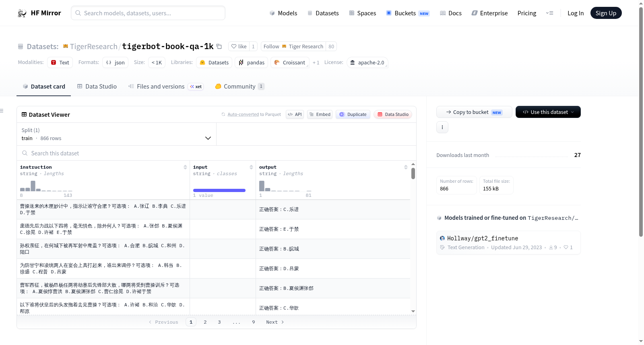Show the +1 additional libraries
The image size is (644, 345).
316,62
